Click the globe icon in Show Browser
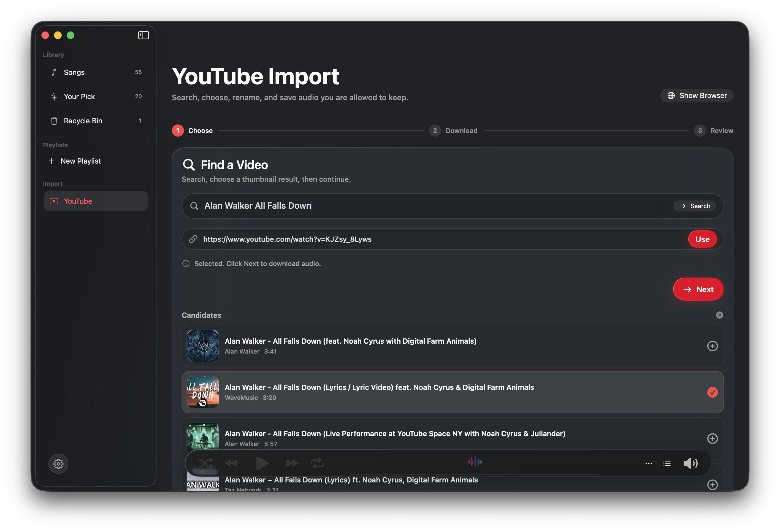The image size is (780, 532). coord(671,96)
